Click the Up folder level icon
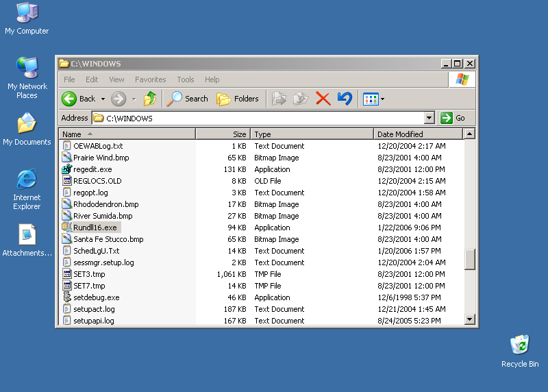Image resolution: width=548 pixels, height=392 pixels. [x=150, y=99]
